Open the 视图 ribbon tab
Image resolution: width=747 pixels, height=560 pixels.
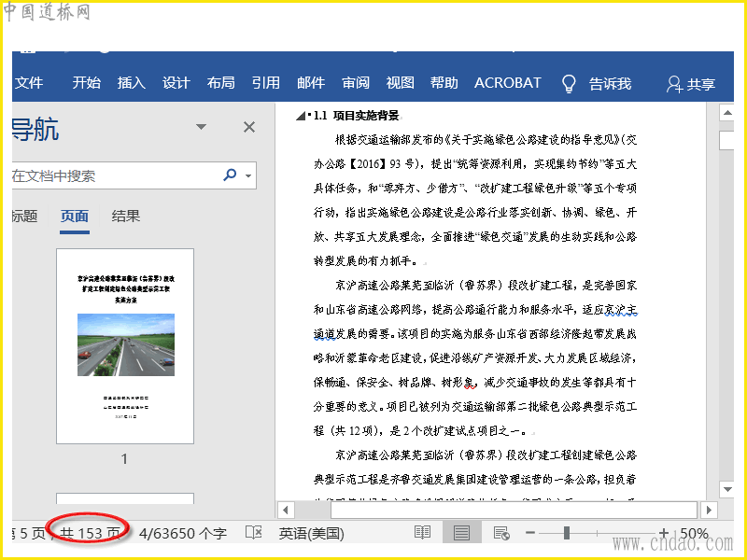coord(400,83)
